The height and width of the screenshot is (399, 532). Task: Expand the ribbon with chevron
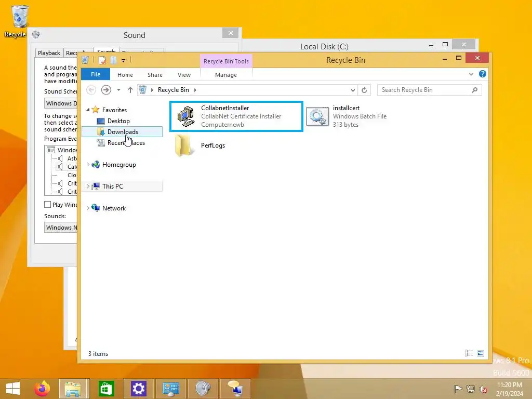(x=471, y=74)
